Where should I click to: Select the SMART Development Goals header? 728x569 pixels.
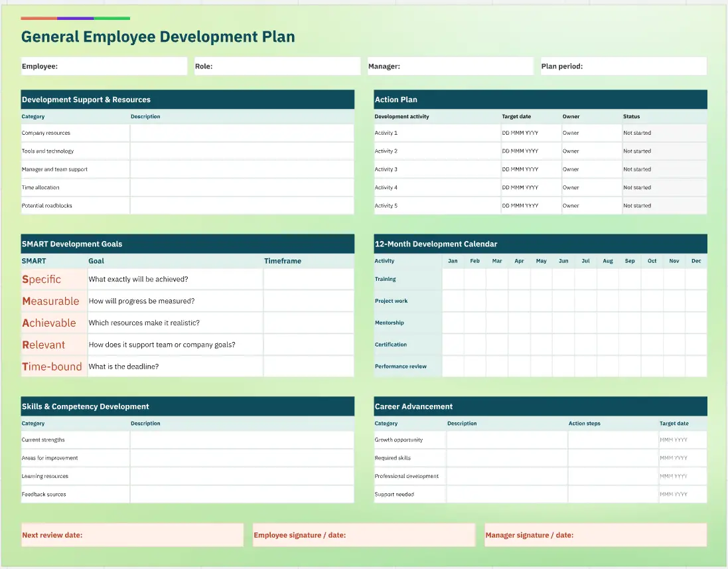188,244
